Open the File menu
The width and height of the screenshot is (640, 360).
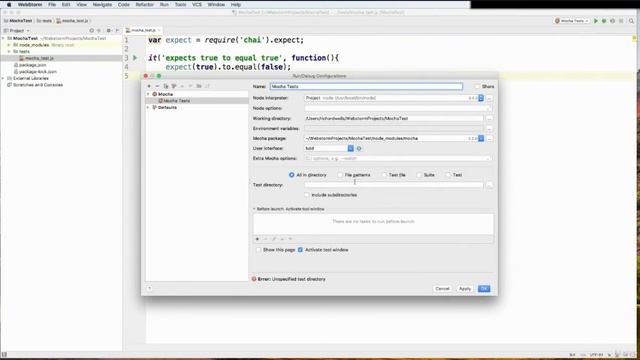(52, 4)
